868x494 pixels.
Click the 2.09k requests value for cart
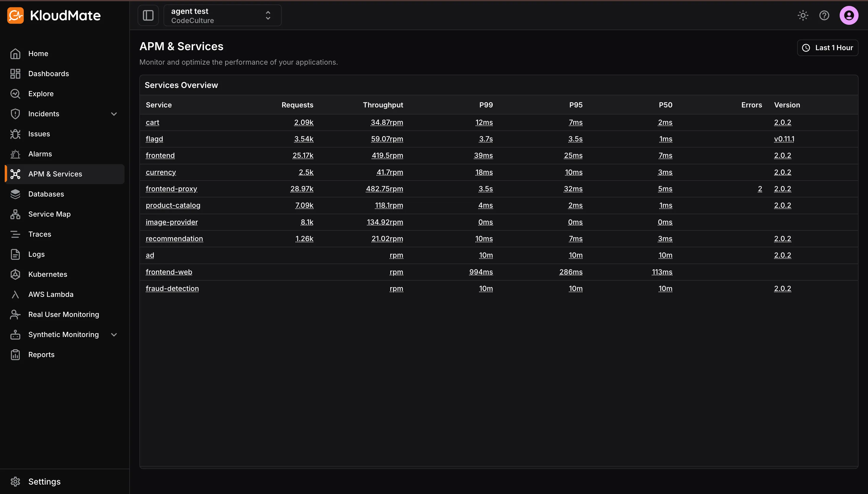coord(304,122)
